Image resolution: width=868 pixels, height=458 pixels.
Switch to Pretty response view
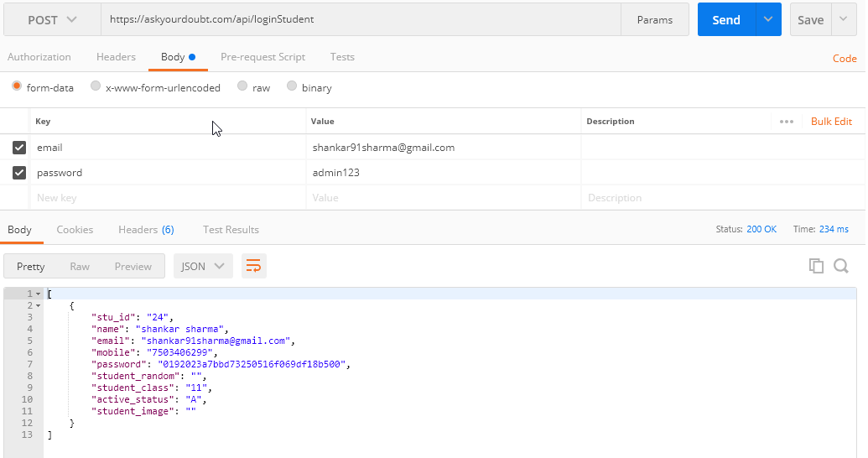coord(30,267)
